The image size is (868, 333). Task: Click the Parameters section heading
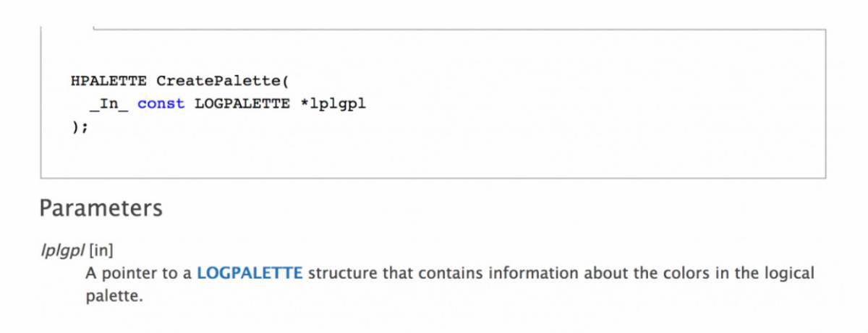pos(101,209)
